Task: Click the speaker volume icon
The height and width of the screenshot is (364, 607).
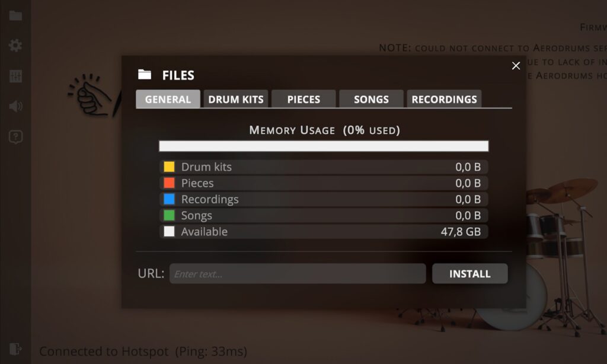Action: point(15,107)
